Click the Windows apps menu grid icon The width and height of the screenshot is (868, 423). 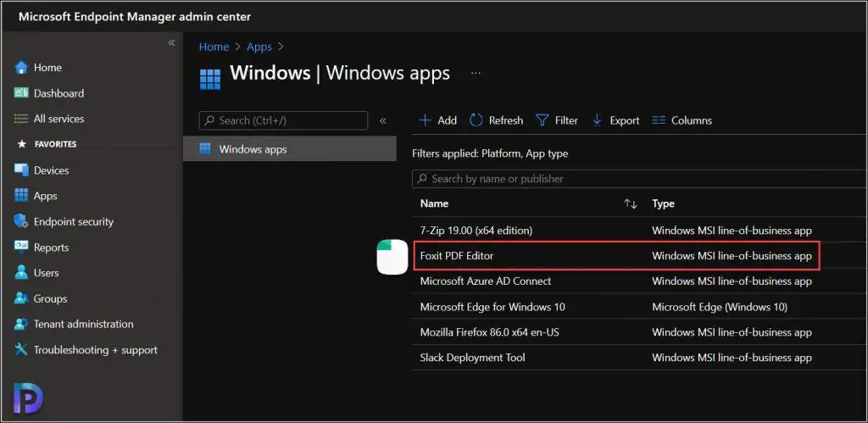click(x=205, y=148)
